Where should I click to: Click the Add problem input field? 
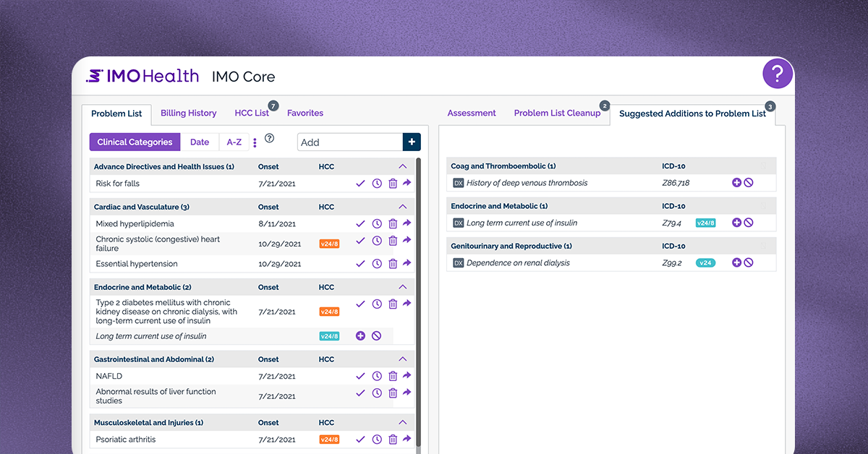(350, 142)
